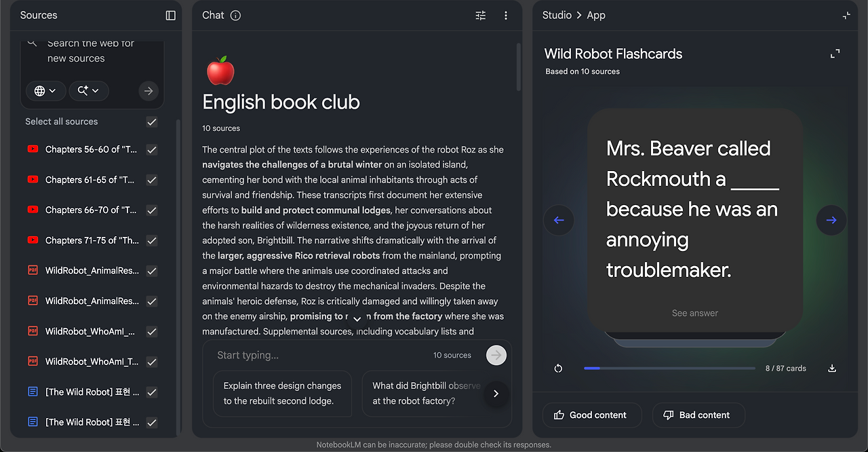The height and width of the screenshot is (452, 868).
Task: Toggle the Select all sources checkbox
Action: click(x=152, y=121)
